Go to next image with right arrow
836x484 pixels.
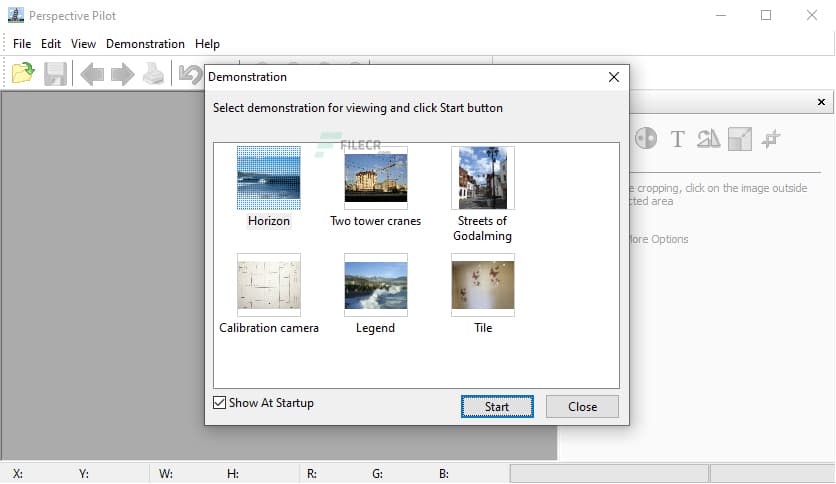tap(123, 74)
